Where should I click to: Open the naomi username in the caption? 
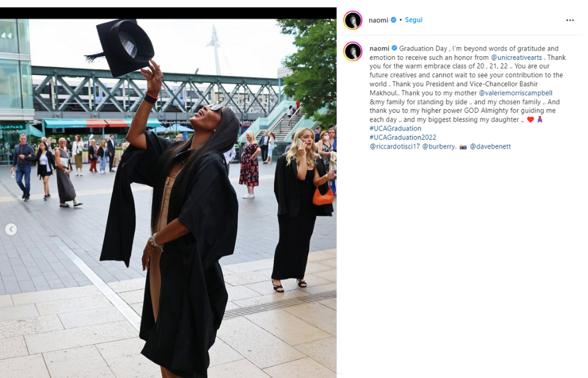tap(379, 48)
